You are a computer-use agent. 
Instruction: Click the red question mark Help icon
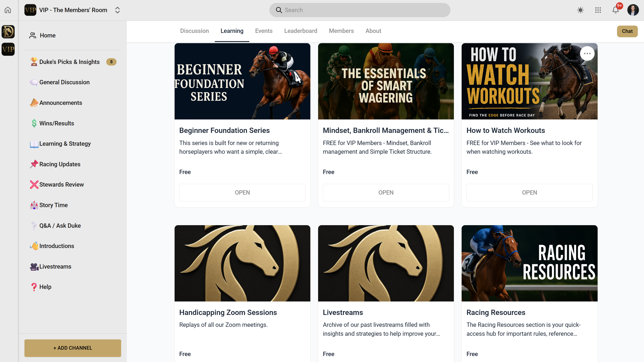34,287
